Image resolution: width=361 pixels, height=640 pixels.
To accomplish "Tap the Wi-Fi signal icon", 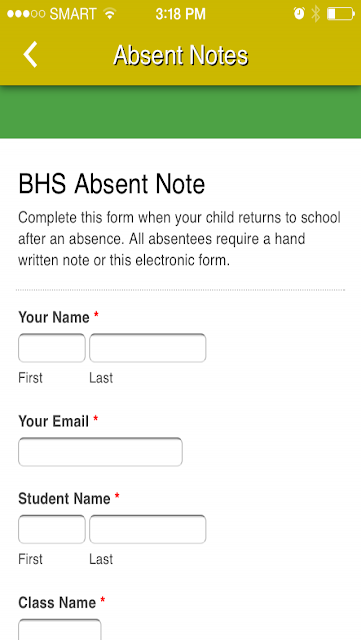I will [109, 14].
